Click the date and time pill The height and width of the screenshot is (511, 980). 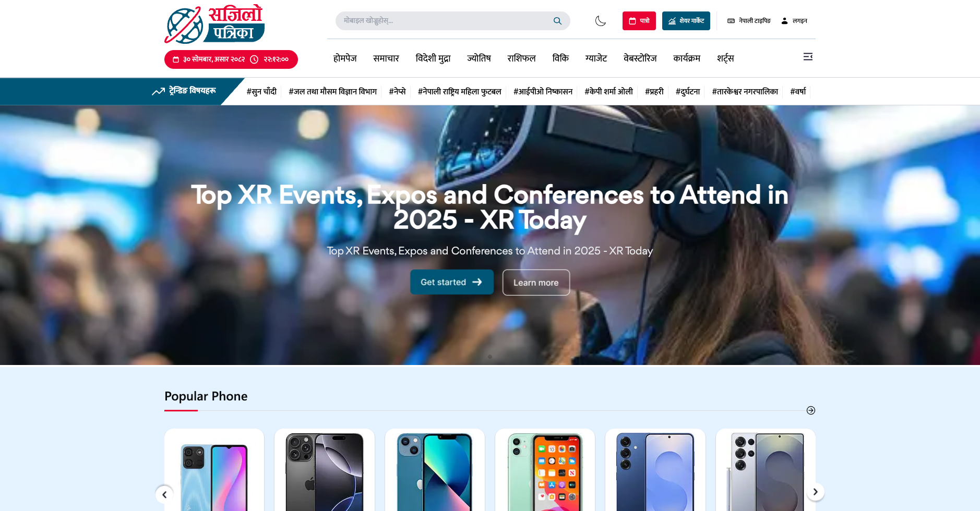point(231,59)
